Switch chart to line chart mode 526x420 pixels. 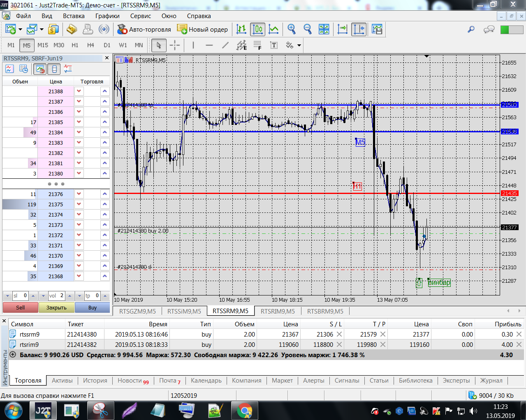(x=273, y=29)
